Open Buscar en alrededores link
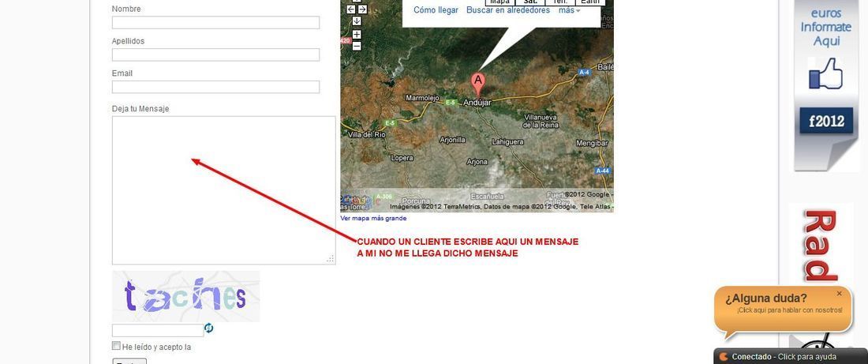Screen dimensions: 868x364 pos(508,10)
